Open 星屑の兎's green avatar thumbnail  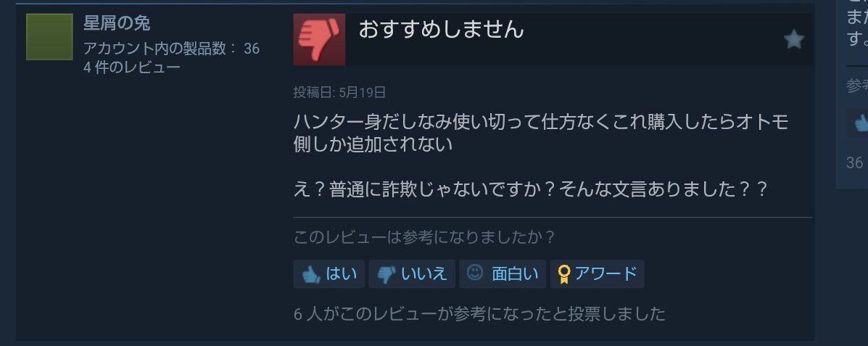(x=49, y=36)
